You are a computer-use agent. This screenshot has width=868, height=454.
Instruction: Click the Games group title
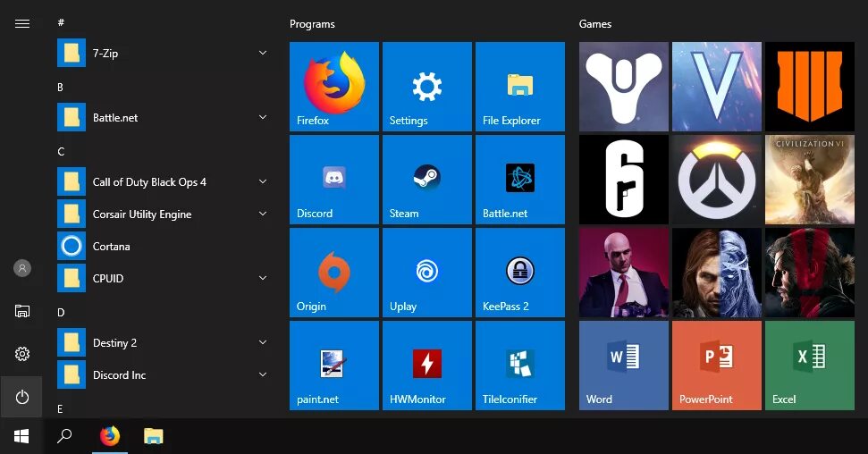coord(595,24)
